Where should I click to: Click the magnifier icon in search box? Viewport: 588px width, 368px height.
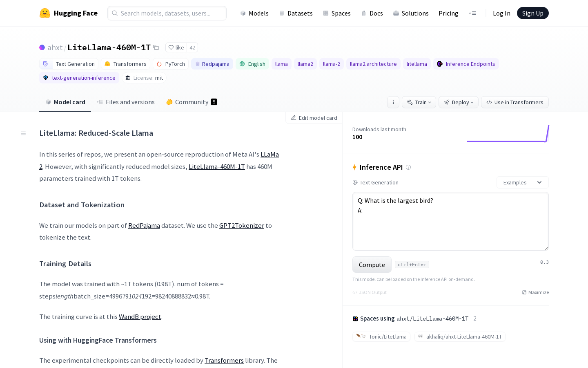click(x=115, y=13)
